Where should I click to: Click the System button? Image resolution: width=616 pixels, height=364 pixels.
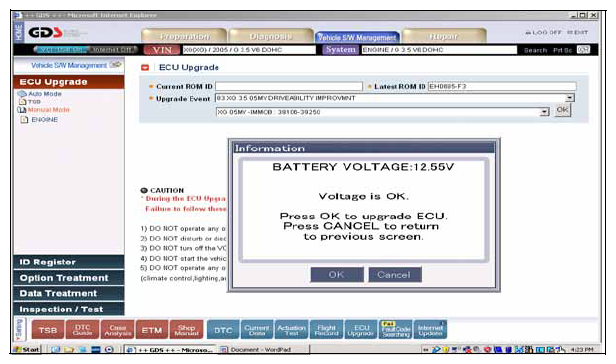pos(341,50)
